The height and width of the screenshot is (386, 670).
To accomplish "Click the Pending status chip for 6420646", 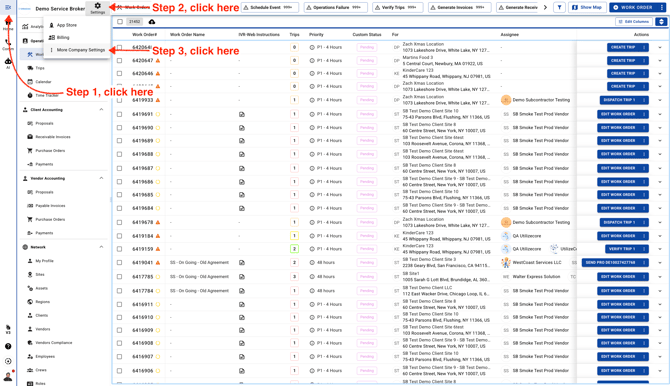I will point(367,74).
